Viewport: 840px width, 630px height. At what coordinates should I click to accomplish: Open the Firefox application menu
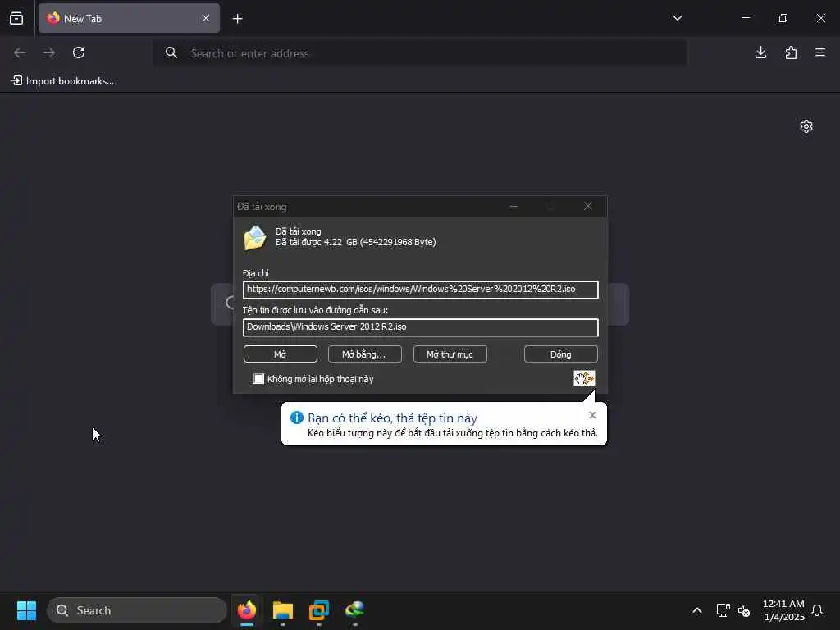[820, 52]
